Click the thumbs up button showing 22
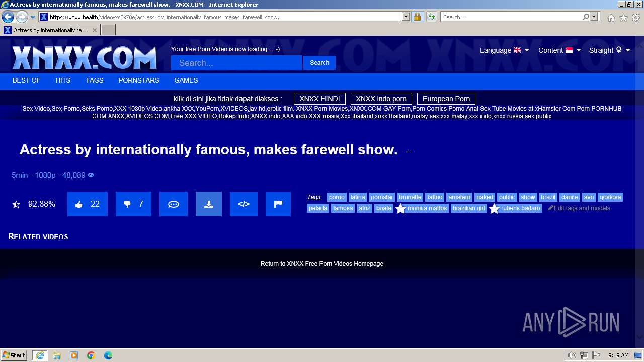 coord(88,204)
